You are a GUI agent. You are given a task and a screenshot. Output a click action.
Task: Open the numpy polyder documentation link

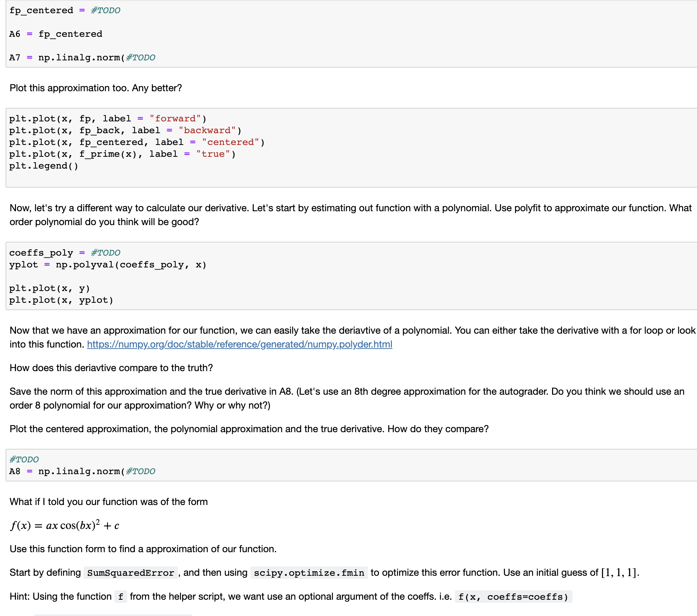click(x=239, y=344)
